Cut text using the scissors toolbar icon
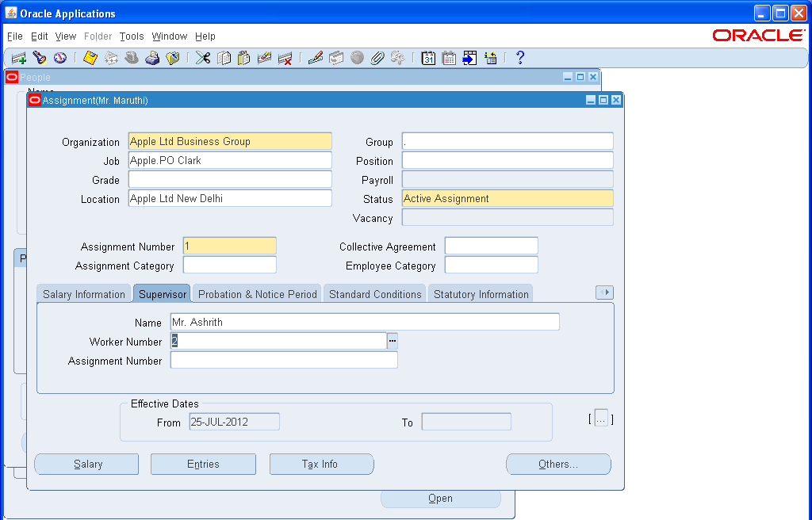This screenshot has height=520, width=812. tap(201, 57)
